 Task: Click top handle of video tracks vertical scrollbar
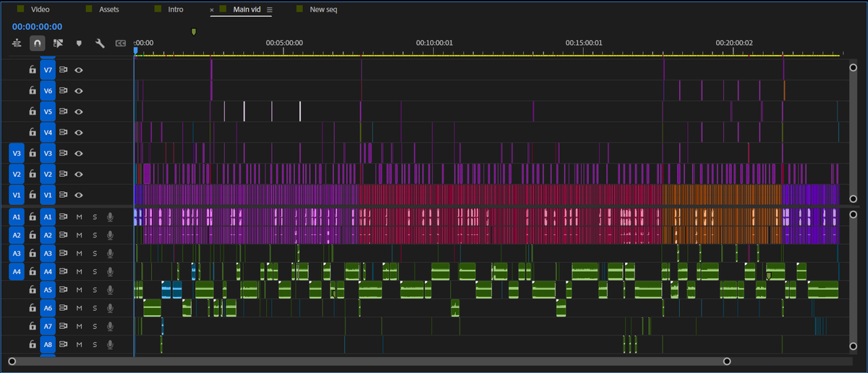click(x=853, y=67)
